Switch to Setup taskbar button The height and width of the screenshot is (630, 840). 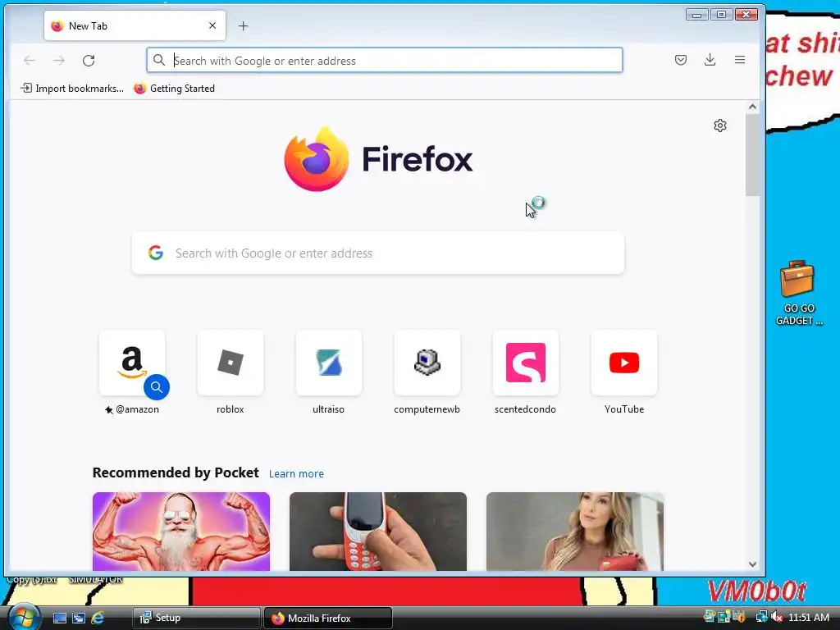tap(197, 618)
